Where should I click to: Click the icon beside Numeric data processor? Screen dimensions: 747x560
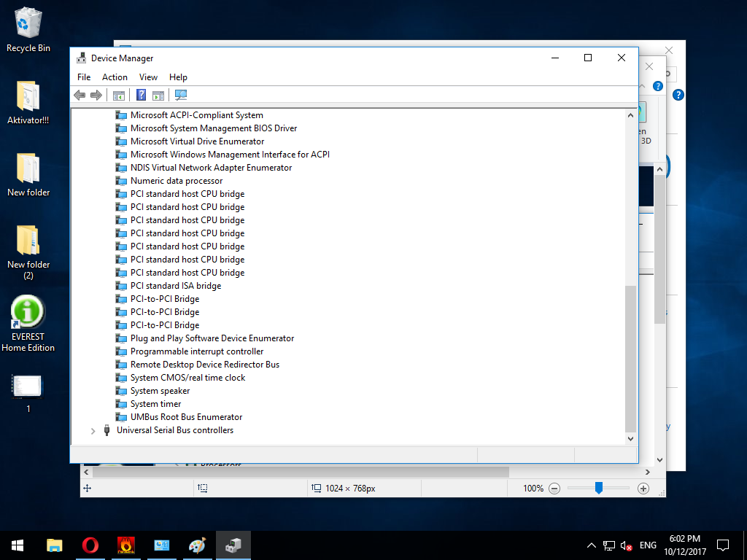tap(122, 181)
